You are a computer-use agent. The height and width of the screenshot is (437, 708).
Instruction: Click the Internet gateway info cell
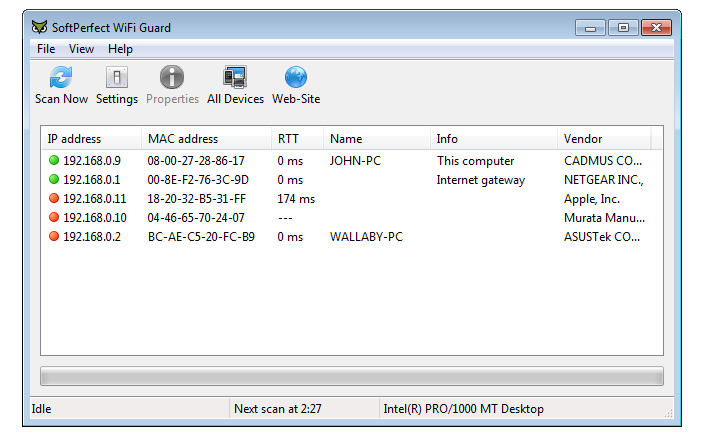coord(481,180)
